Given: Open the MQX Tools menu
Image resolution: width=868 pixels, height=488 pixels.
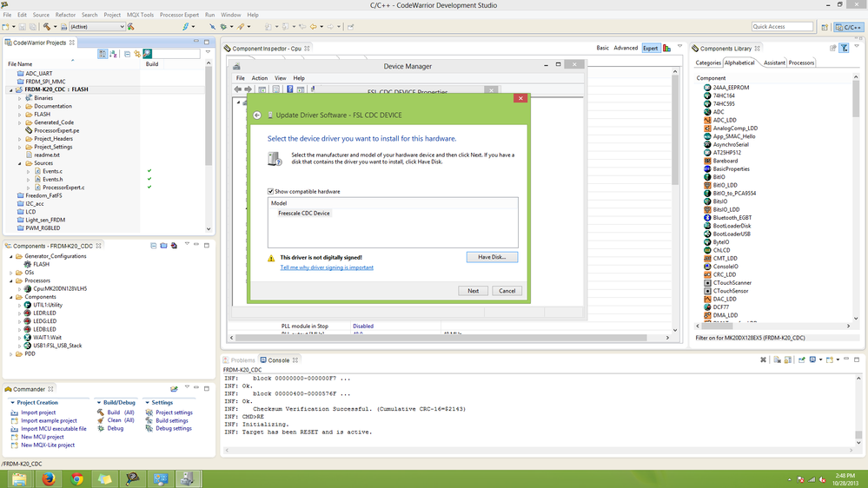Looking at the screenshot, I should (140, 15).
